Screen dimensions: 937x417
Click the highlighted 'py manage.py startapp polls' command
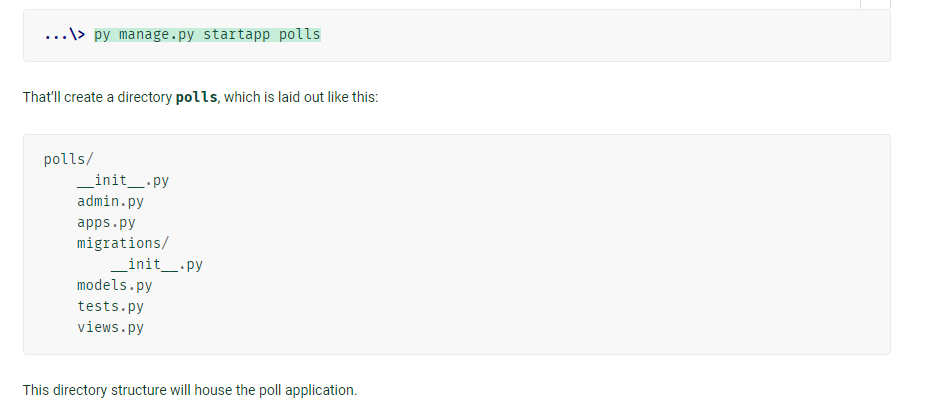[207, 35]
